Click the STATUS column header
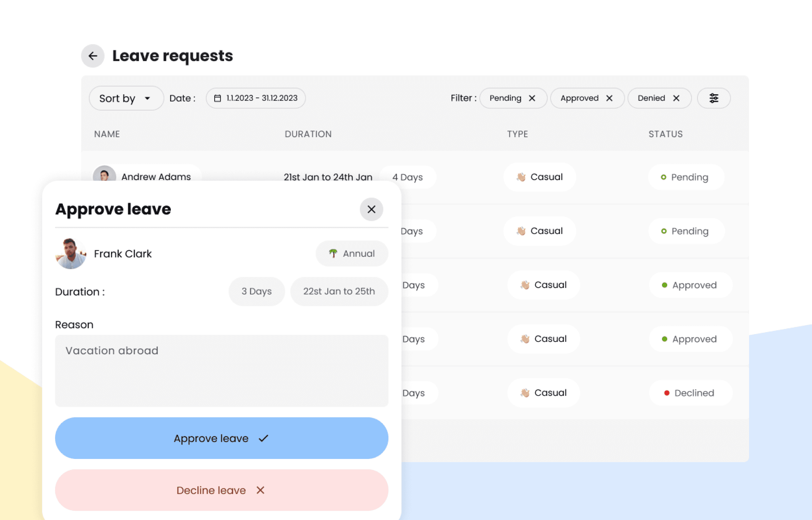 tap(665, 134)
